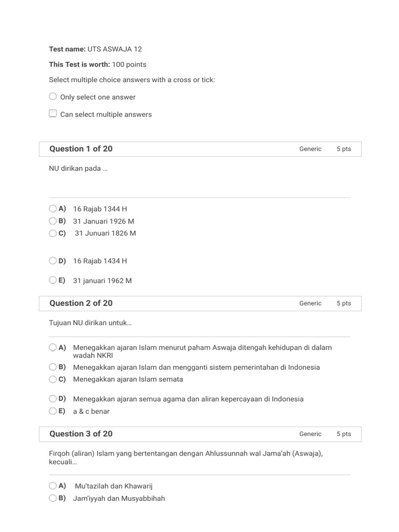Choose answer C '31 Junuari 1826 M'
Viewport: 399px width, 532px height.
point(52,233)
